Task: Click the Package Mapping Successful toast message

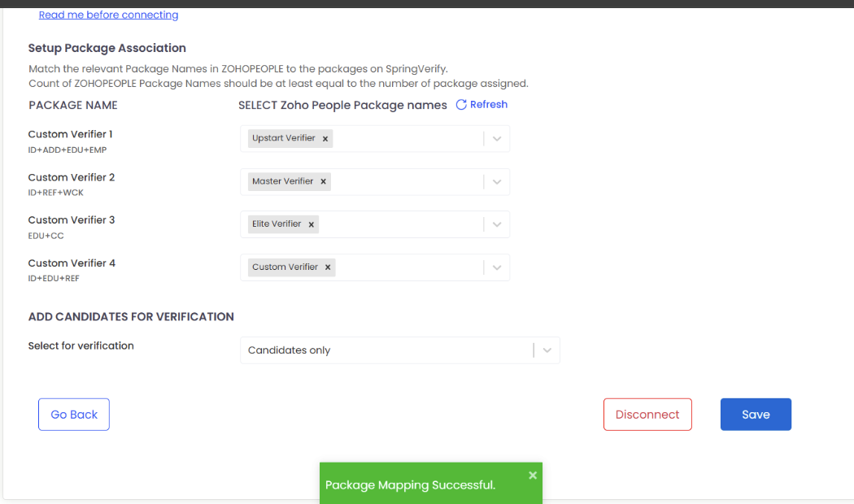Action: point(411,485)
